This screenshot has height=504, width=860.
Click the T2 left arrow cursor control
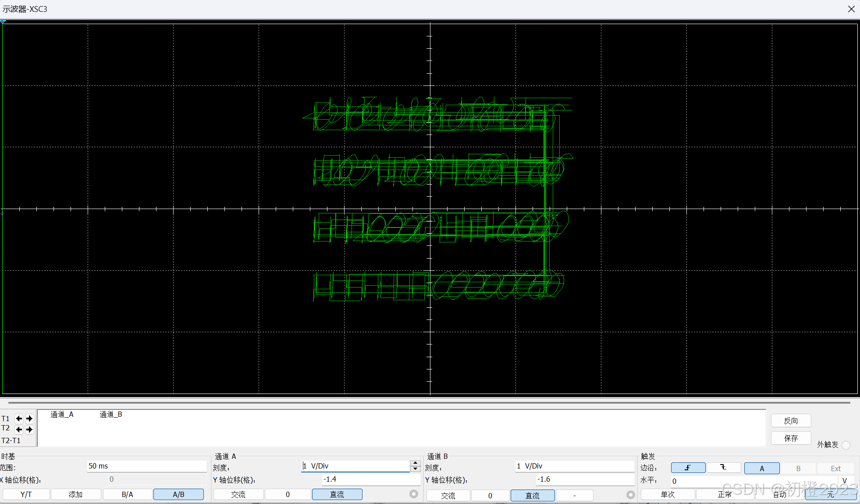[18, 429]
